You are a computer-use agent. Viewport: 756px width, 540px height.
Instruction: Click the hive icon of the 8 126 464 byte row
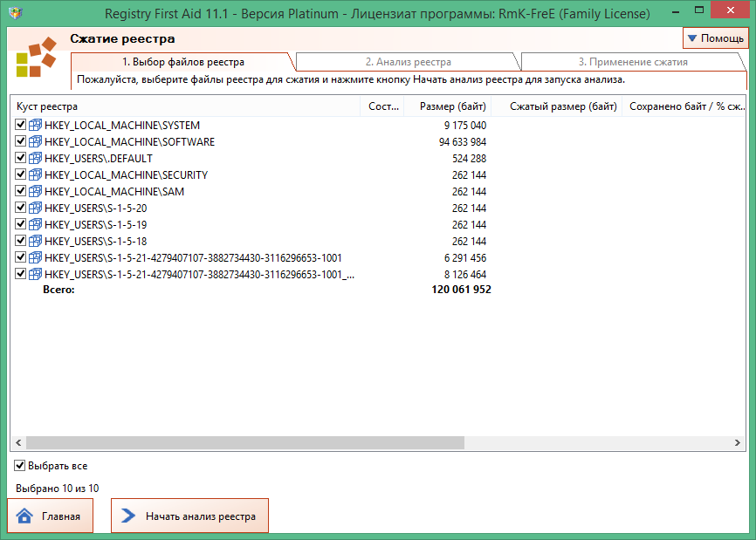click(x=35, y=274)
